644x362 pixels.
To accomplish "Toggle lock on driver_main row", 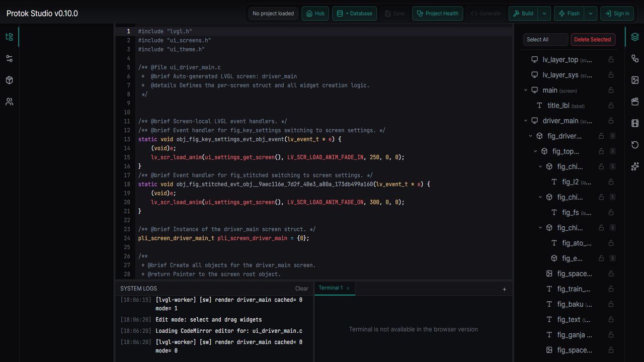I will coord(611,121).
